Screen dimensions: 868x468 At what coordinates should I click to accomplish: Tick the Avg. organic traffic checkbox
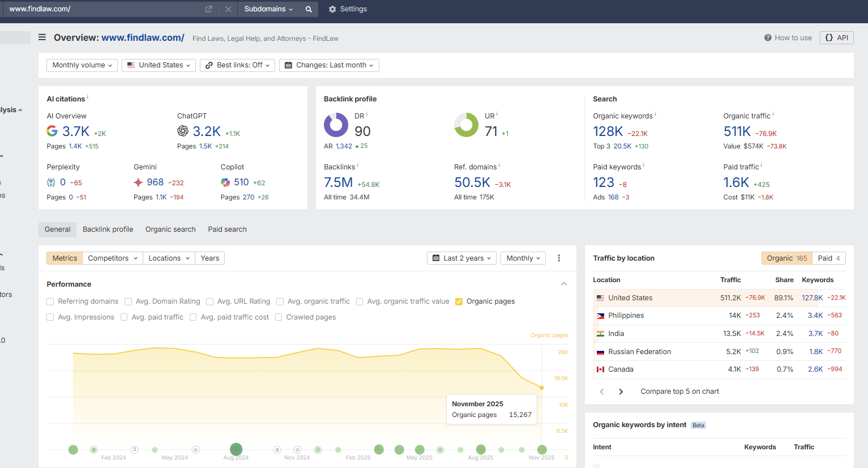coord(280,301)
